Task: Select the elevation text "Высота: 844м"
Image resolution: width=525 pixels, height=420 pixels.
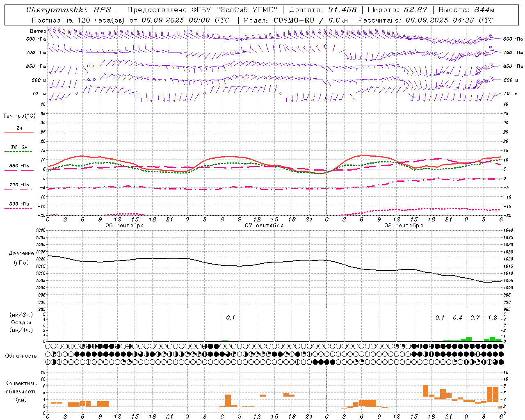Action: (466, 10)
